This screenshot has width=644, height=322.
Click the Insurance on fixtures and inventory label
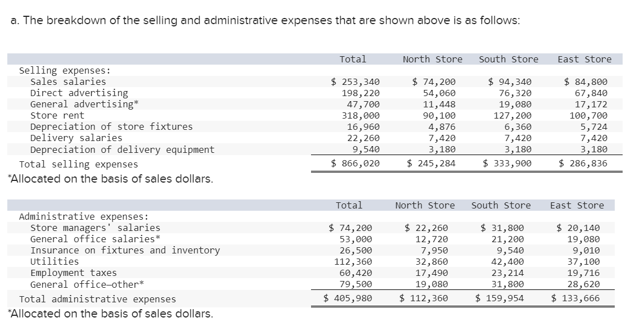(125, 250)
